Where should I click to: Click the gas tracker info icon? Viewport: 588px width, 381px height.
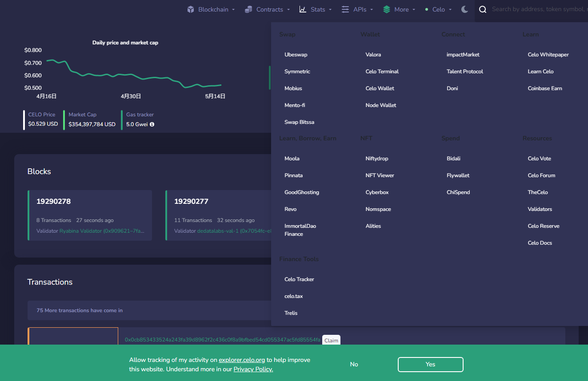[x=152, y=124]
